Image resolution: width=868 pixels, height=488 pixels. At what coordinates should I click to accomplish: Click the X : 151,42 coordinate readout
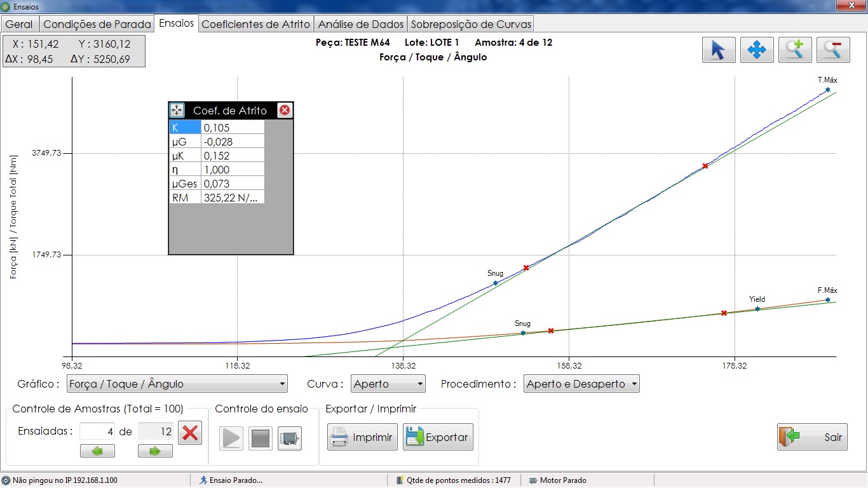(x=36, y=44)
